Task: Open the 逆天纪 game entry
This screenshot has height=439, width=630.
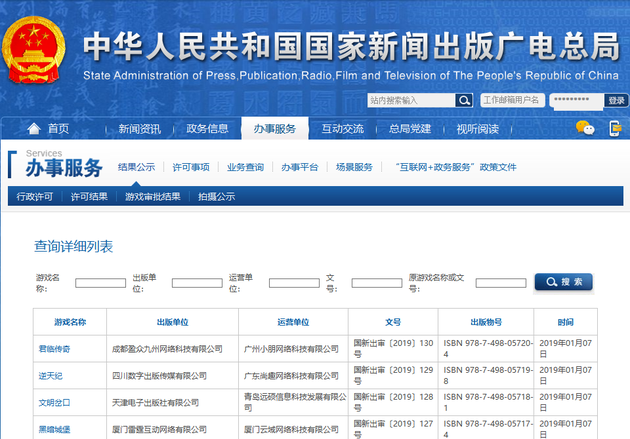Action: (50, 375)
